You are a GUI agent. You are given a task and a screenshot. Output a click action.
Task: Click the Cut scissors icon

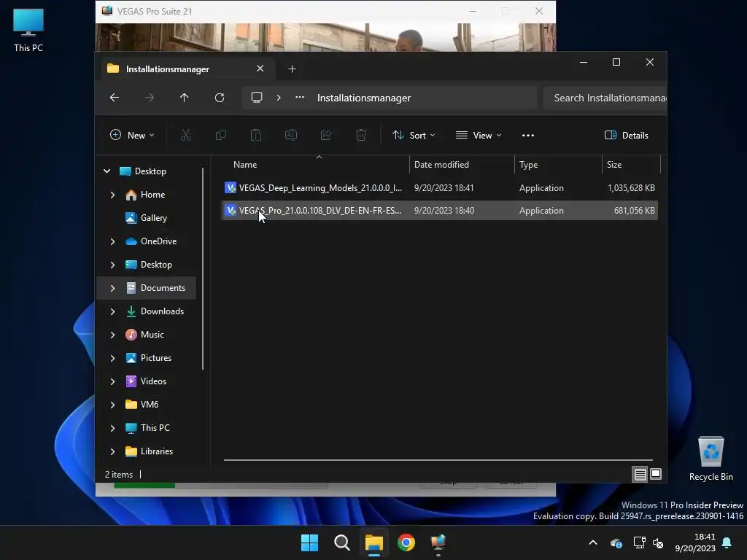(186, 135)
